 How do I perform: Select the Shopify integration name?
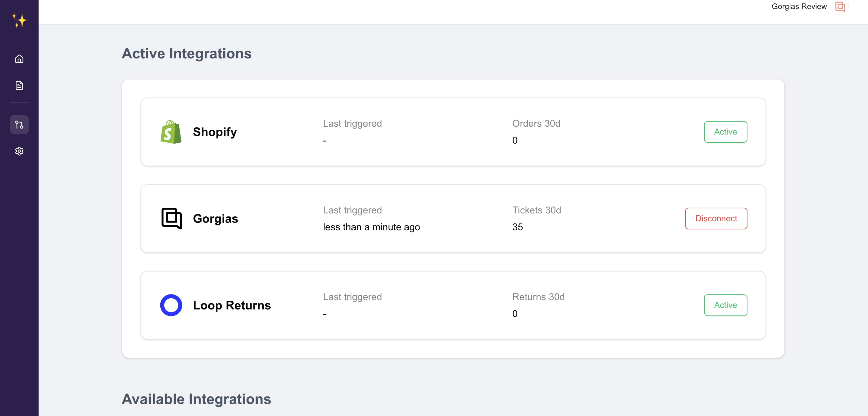click(x=215, y=132)
